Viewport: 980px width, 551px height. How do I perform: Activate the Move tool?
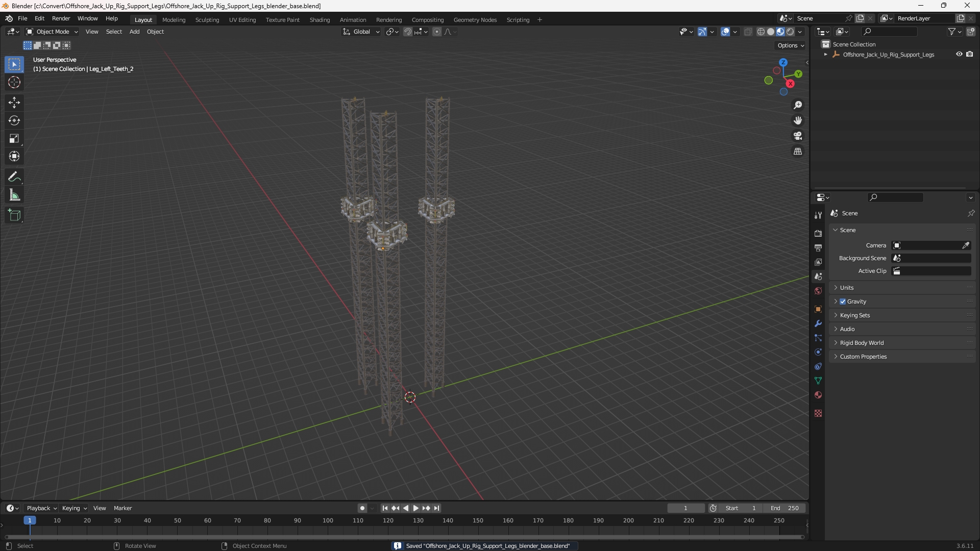point(14,103)
